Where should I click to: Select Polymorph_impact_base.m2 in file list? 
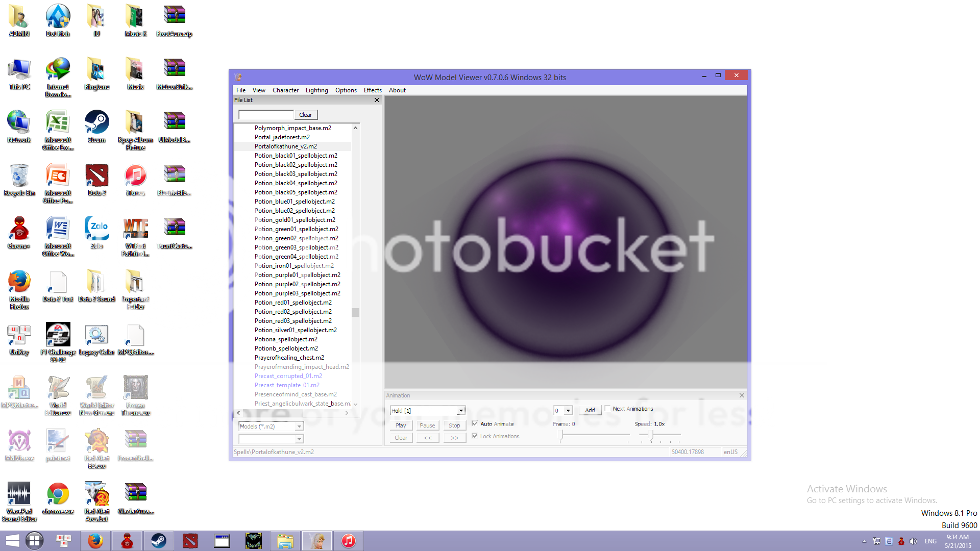pos(292,128)
